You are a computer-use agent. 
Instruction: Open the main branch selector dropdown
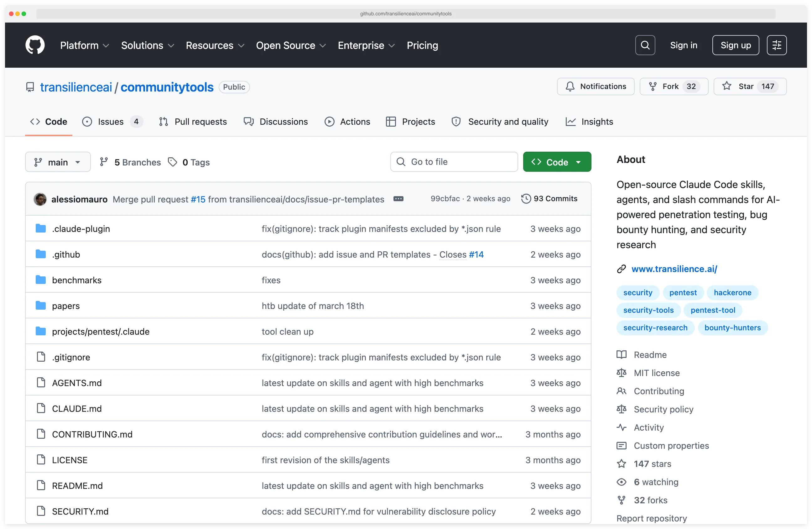[58, 162]
